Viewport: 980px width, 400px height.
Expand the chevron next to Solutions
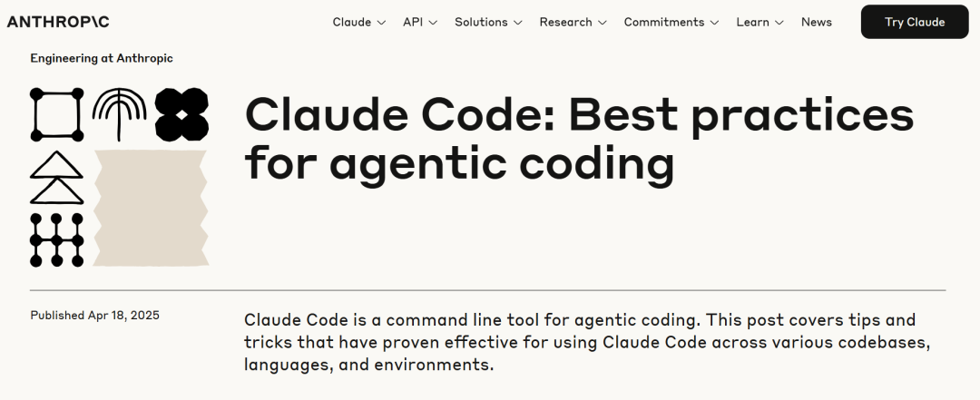click(x=517, y=23)
